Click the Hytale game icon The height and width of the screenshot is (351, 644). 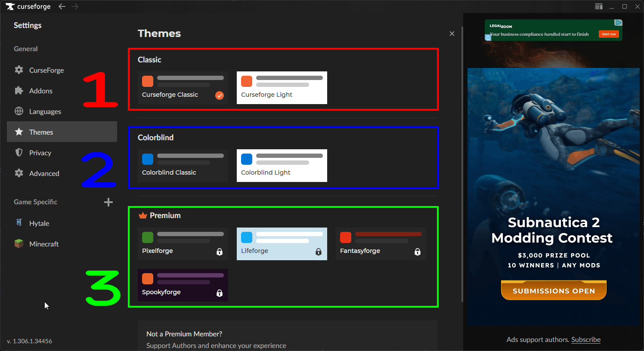point(19,223)
